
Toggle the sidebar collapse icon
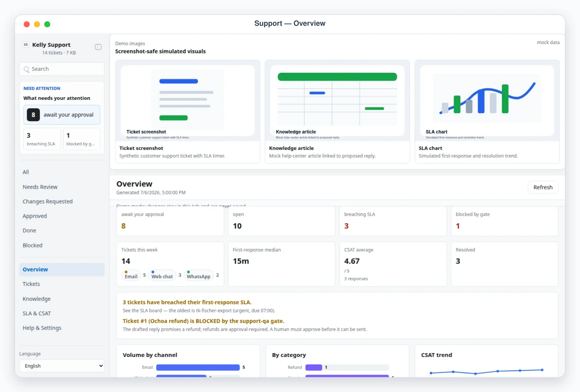tap(98, 47)
